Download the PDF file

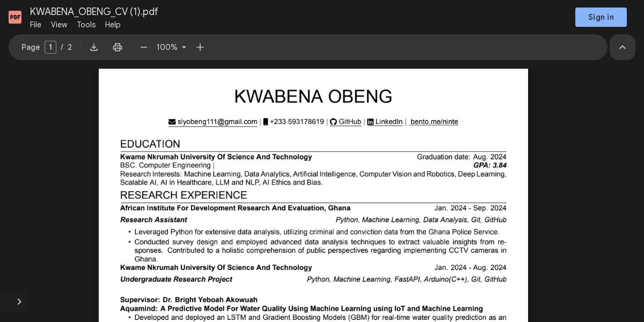tap(94, 47)
